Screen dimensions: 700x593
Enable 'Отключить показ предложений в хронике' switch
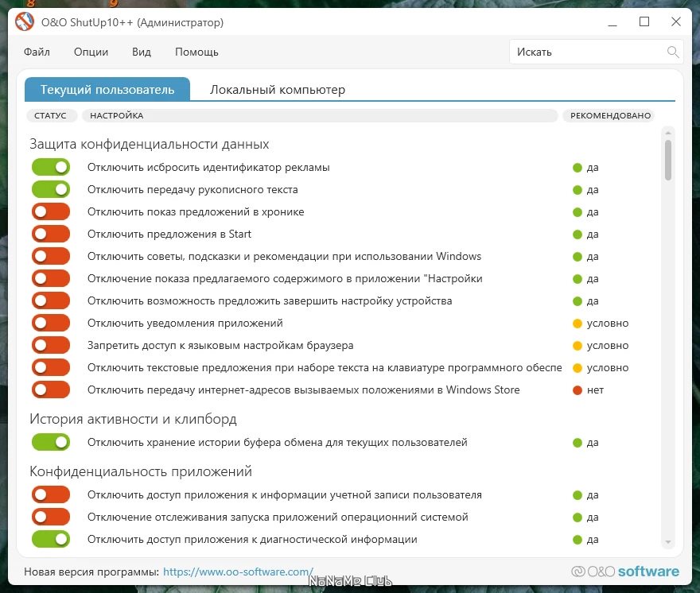coord(51,212)
